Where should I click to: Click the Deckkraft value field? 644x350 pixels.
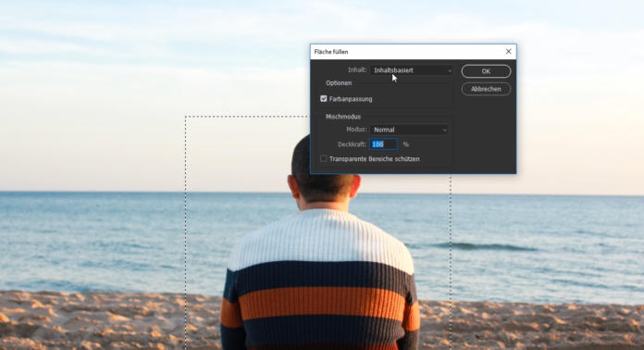(x=384, y=144)
